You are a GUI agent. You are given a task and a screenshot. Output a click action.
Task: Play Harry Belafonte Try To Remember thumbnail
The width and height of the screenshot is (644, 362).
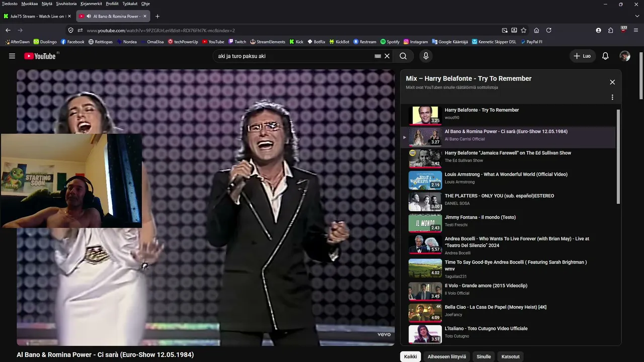(425, 115)
